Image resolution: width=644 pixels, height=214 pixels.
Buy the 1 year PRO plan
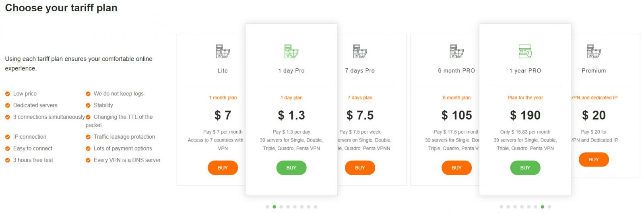click(525, 168)
